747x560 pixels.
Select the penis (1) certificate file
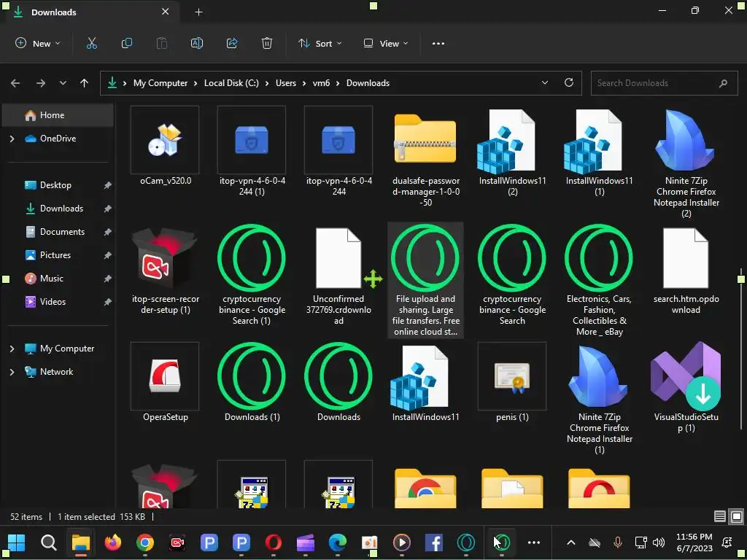pos(512,382)
